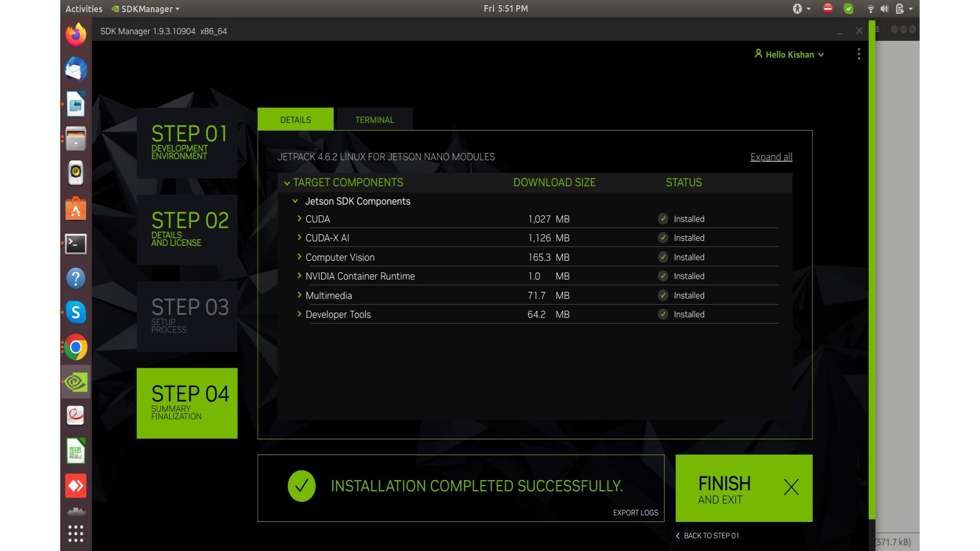This screenshot has width=980, height=551.
Task: Open Google Chrome from the dock
Action: [76, 347]
